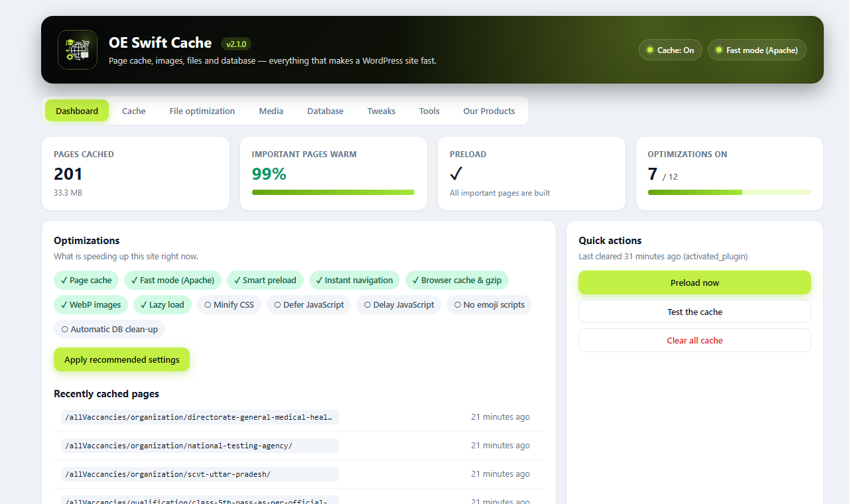This screenshot has width=849, height=504.
Task: Click the Cache: On status pill
Action: pos(670,50)
